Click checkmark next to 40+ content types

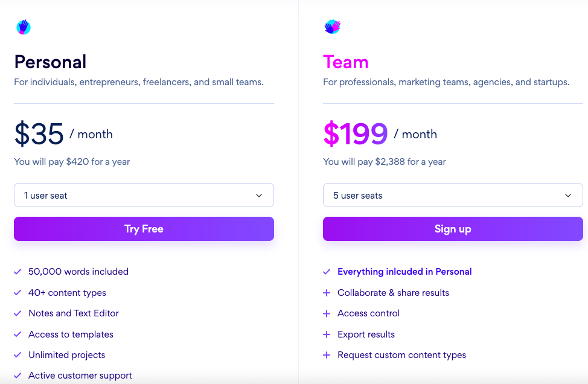tap(18, 292)
